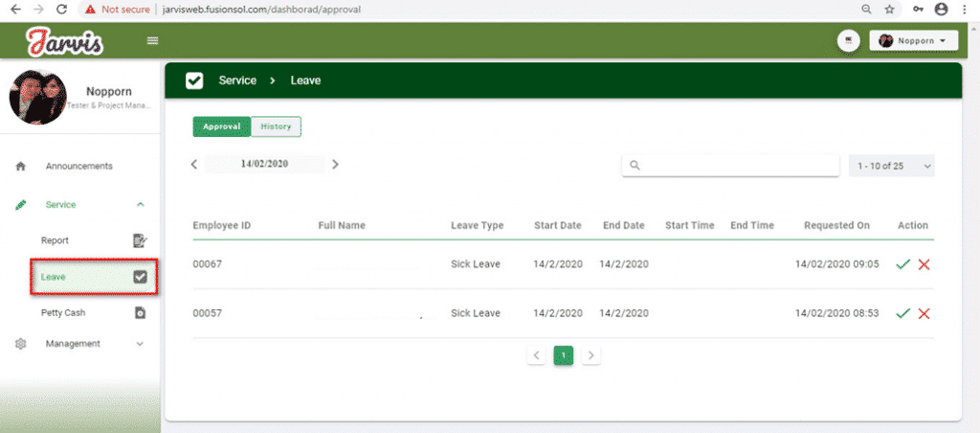This screenshot has width=980, height=433.
Task: Reject leave request for employee 00067
Action: (x=924, y=264)
